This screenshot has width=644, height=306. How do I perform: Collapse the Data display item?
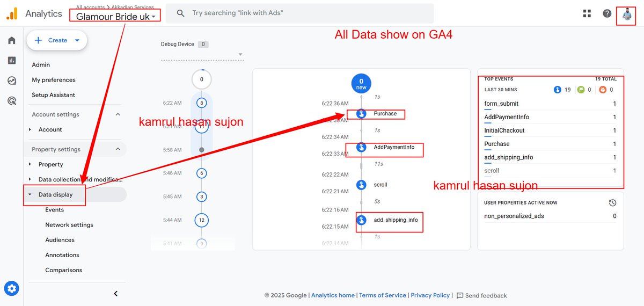click(30, 194)
